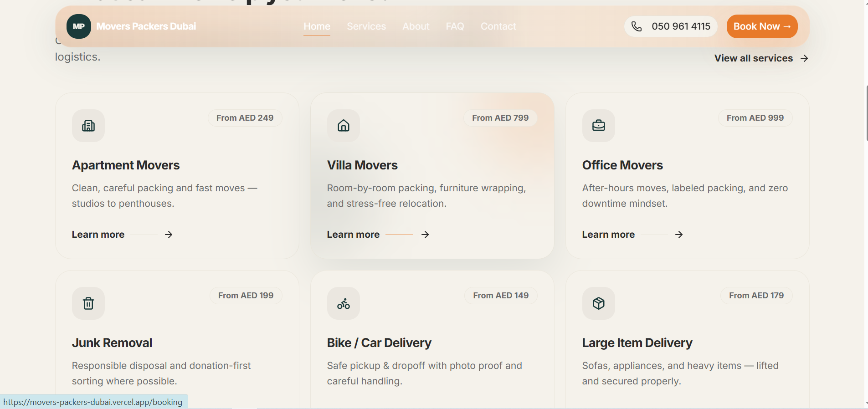Click the 'Room-by-room packing' description text
This screenshot has width=868, height=409.
pyautogui.click(x=426, y=196)
